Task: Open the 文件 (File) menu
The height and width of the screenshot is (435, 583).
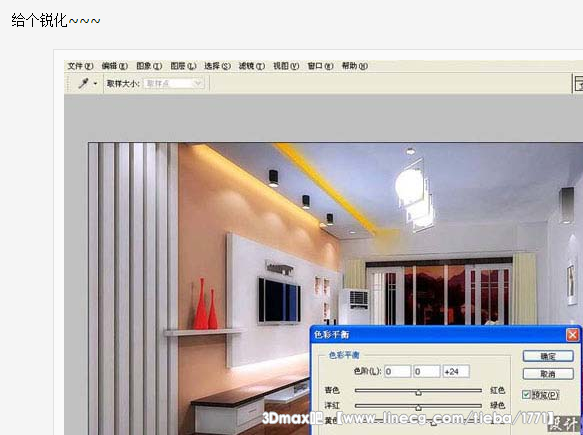Action: pyautogui.click(x=80, y=66)
